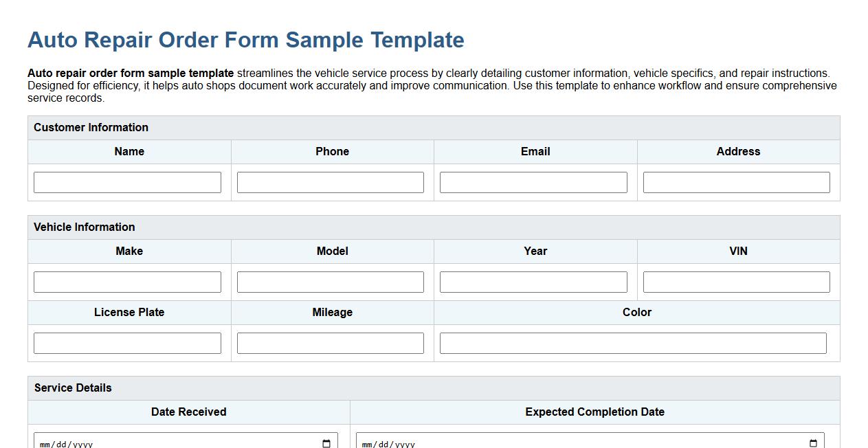Select the Email input field
868x448 pixels.
tap(534, 181)
